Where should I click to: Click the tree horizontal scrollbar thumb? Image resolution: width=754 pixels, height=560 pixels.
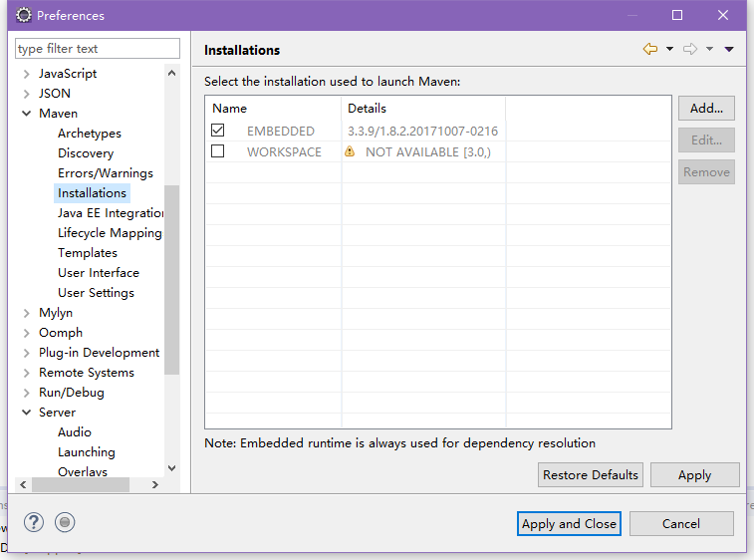(x=81, y=484)
